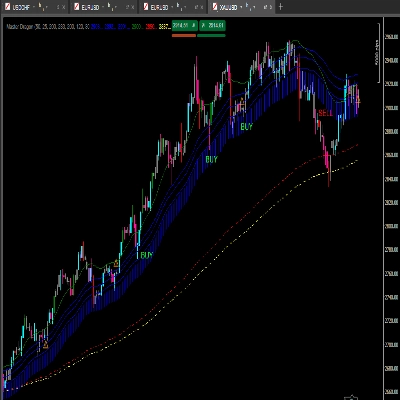Switch to the USDCHF chart tab

(35, 7)
